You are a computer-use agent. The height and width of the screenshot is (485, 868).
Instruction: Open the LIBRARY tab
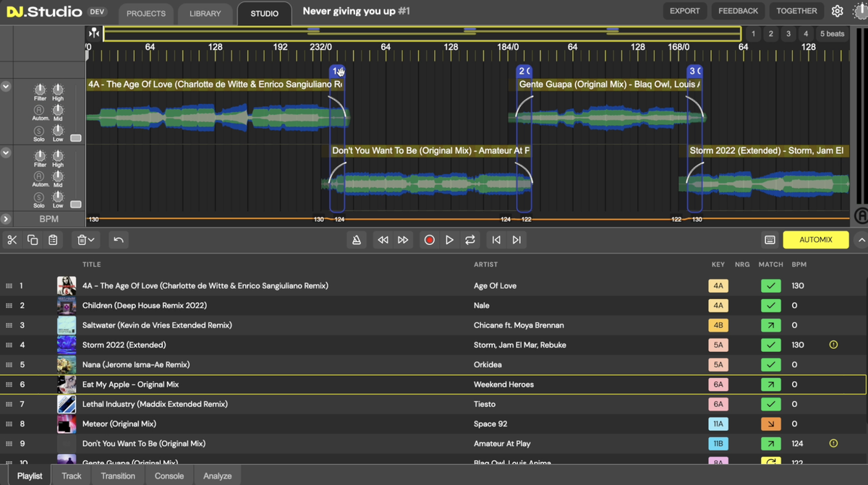[x=205, y=12]
